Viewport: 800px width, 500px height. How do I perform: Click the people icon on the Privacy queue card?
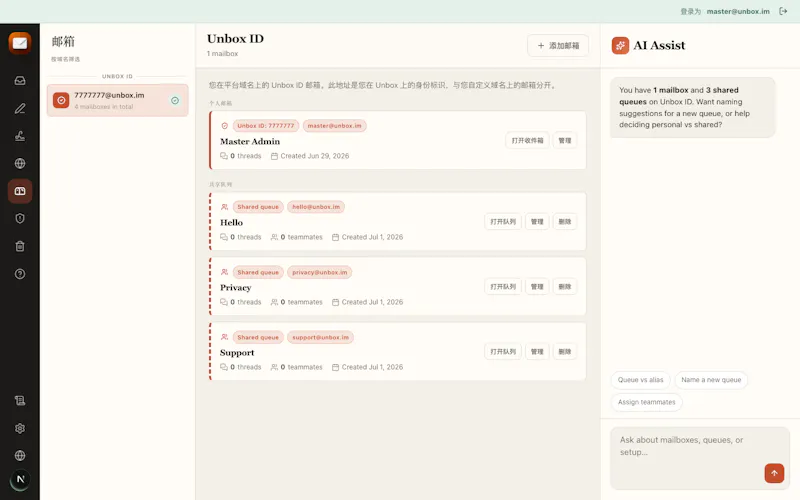[x=224, y=272]
